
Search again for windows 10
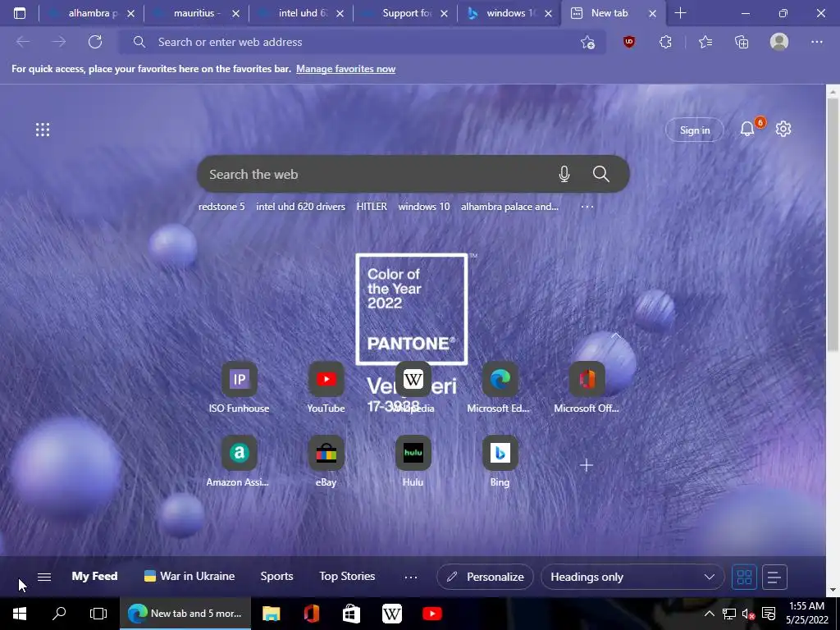(424, 207)
